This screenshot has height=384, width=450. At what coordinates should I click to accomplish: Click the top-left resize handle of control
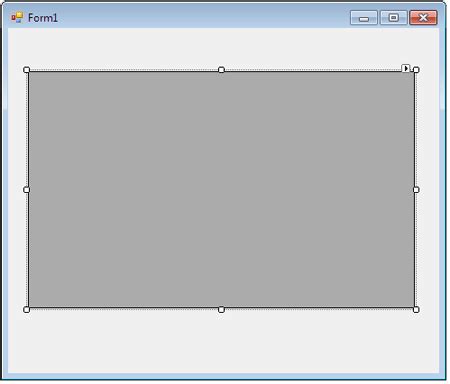(x=27, y=70)
